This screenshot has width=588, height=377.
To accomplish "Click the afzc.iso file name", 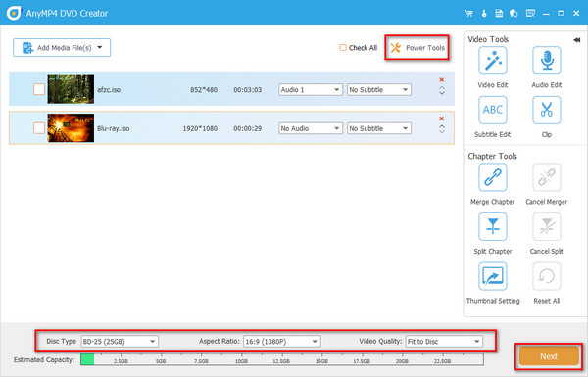I will pos(109,90).
